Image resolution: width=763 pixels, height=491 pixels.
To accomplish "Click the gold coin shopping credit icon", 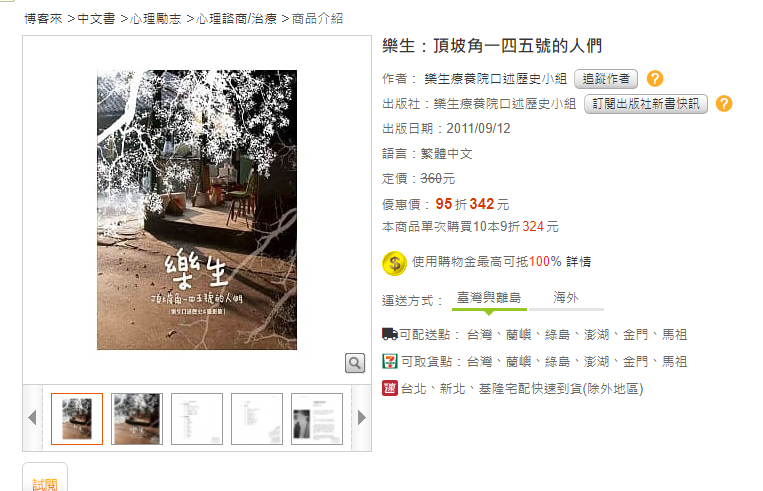I will click(394, 263).
